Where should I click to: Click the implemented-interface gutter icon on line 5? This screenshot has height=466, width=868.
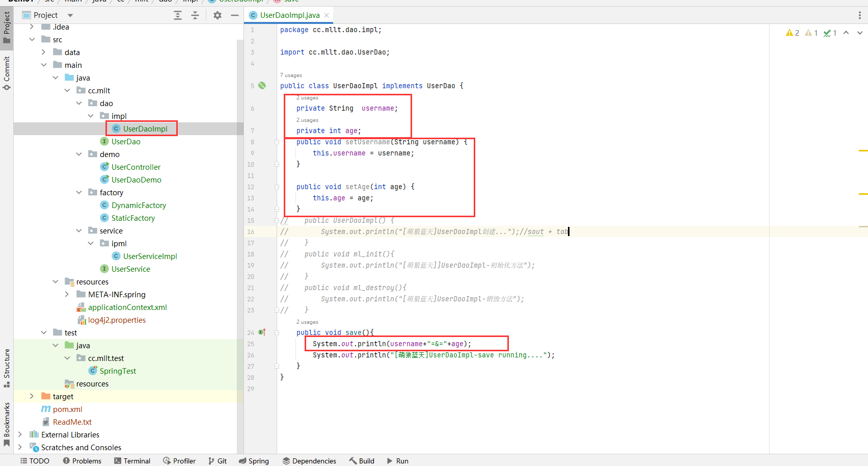[x=262, y=86]
